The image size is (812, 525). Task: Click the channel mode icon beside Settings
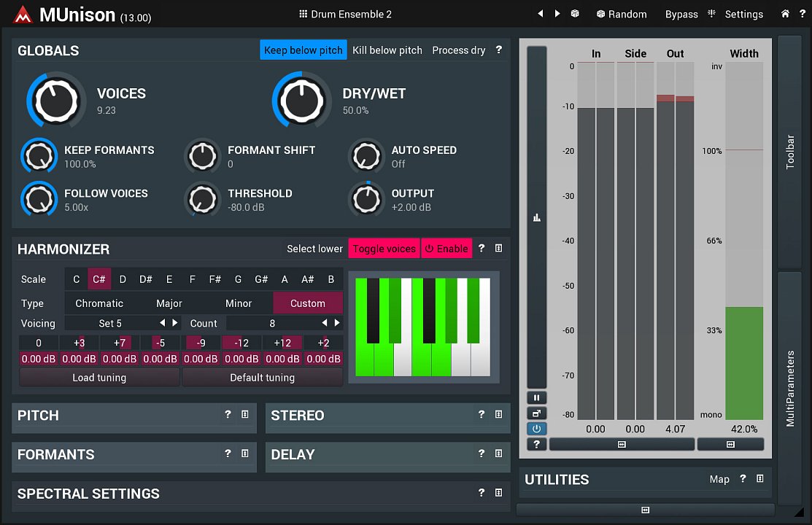pyautogui.click(x=711, y=14)
